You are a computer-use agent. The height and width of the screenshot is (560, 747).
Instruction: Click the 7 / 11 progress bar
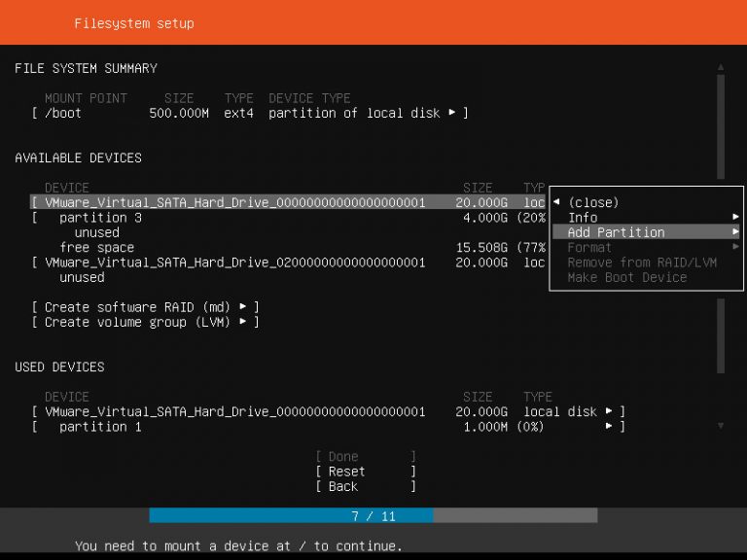pyautogui.click(x=373, y=515)
